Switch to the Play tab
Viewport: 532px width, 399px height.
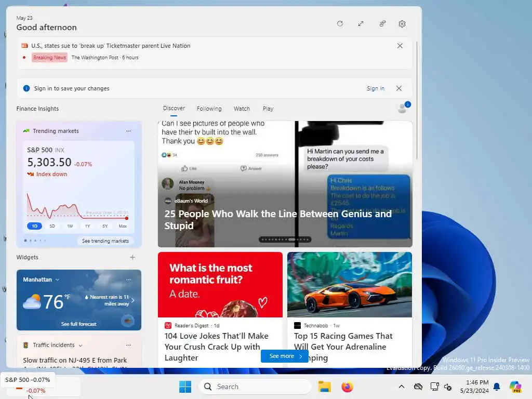268,109
